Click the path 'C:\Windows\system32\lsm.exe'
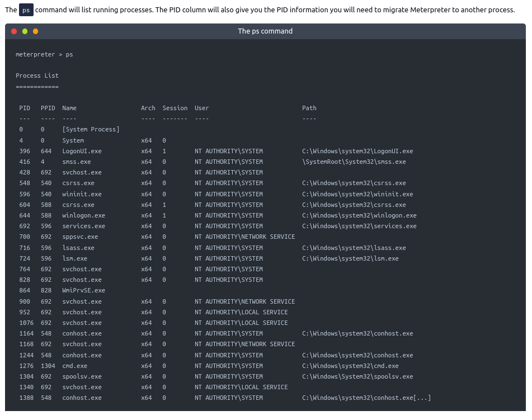Screen dimensions: 532x420 pos(351,258)
